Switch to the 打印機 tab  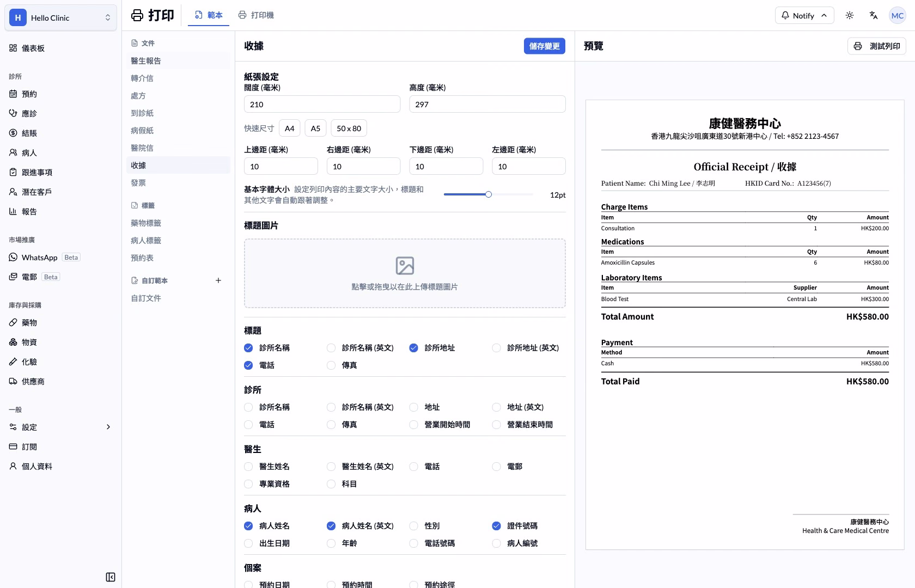pyautogui.click(x=256, y=15)
